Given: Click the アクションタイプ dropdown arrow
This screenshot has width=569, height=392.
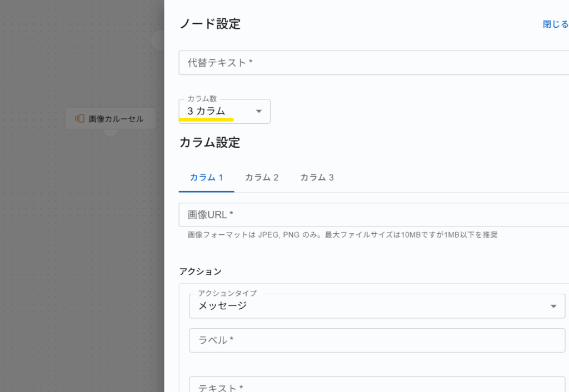Looking at the screenshot, I should (x=553, y=306).
